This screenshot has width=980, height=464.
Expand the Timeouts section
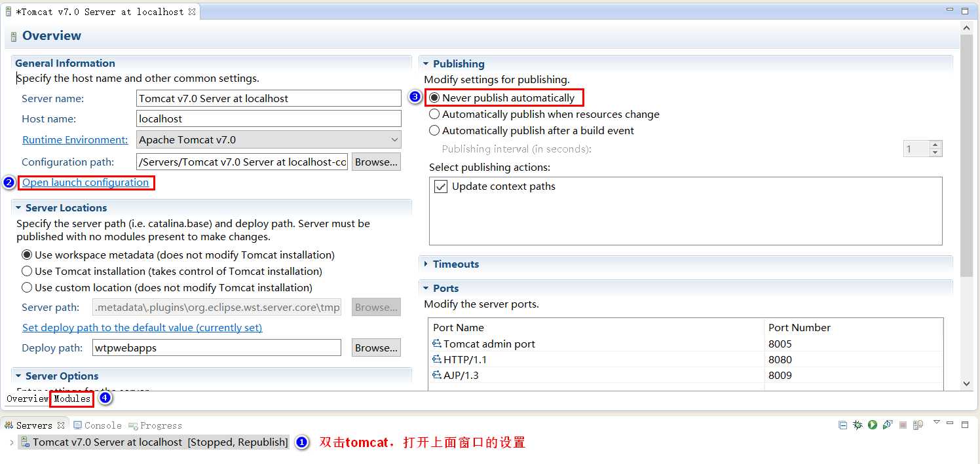426,264
